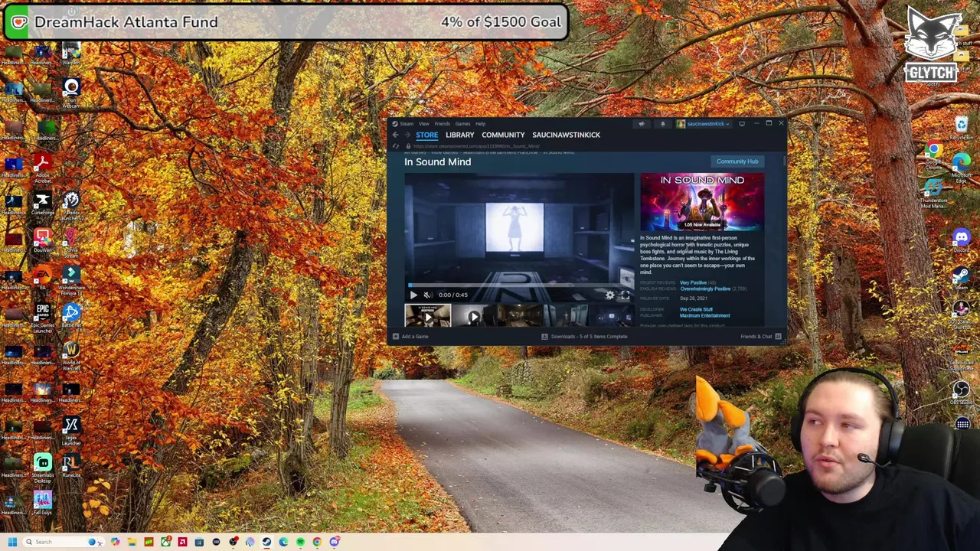
Task: Open Jagex Launcher desktop icon
Action: (71, 429)
